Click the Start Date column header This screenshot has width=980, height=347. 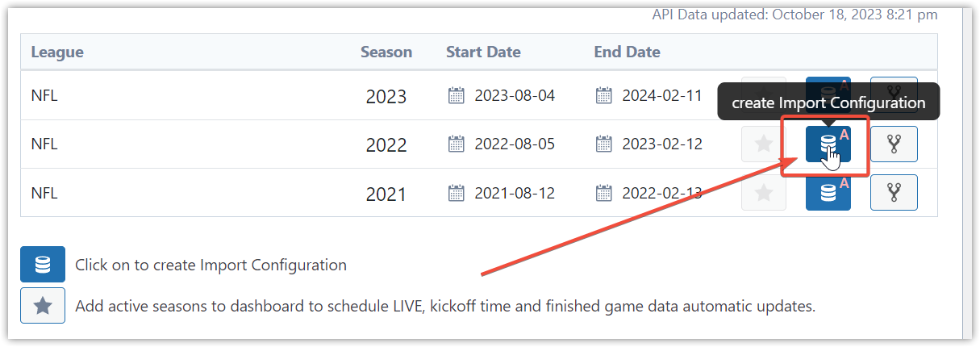coord(483,52)
